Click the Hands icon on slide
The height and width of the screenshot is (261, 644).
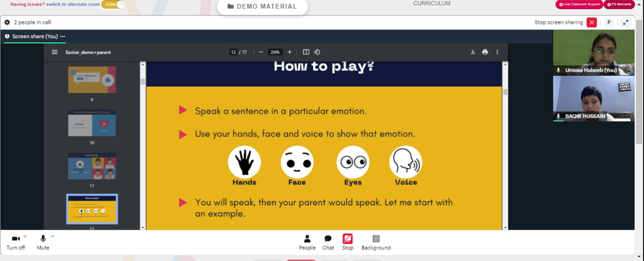pos(244,162)
